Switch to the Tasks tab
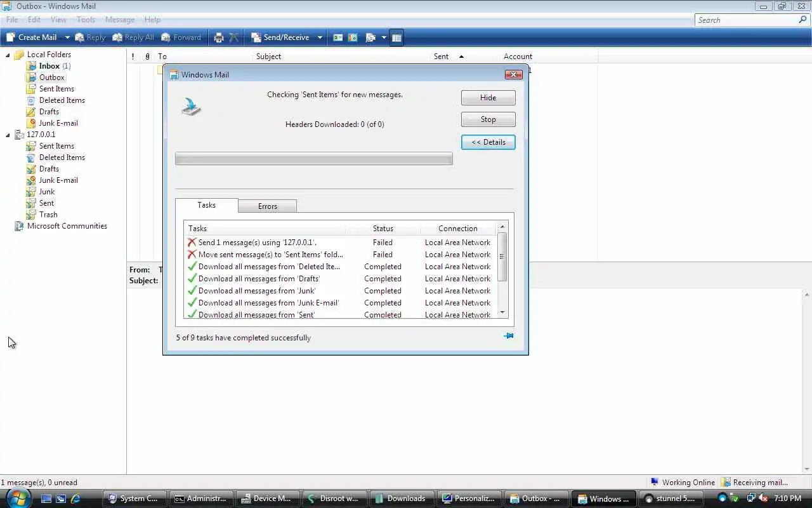This screenshot has height=508, width=812. click(x=206, y=205)
